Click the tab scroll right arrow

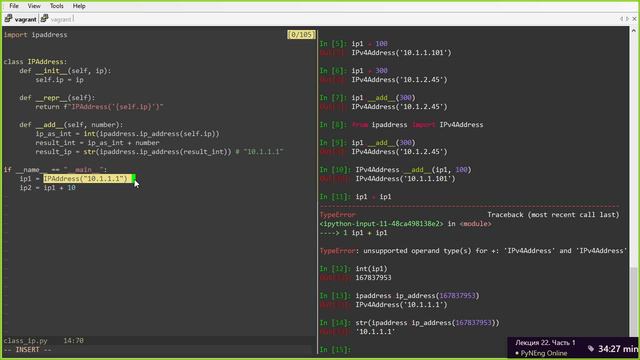click(x=628, y=19)
